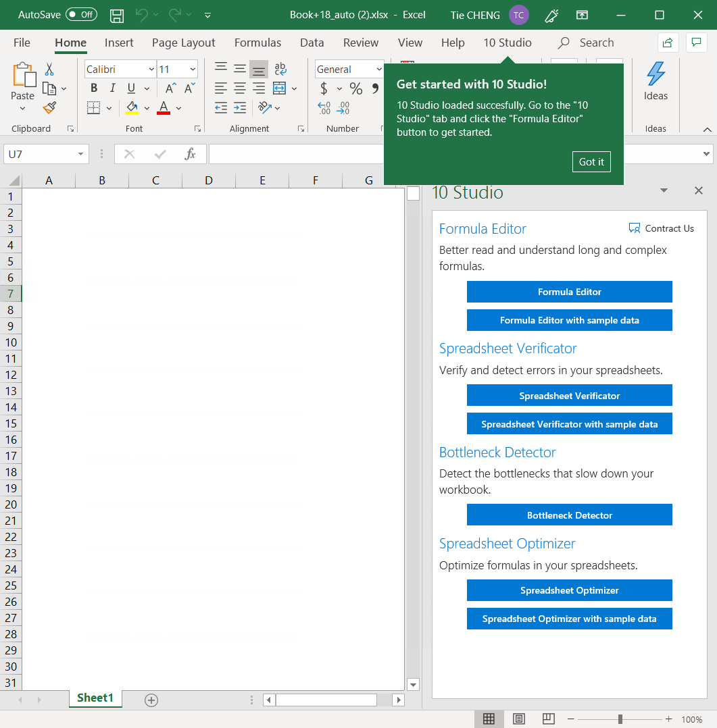The width and height of the screenshot is (717, 728).
Task: Collapse the ribbon with the up chevron
Action: [x=708, y=130]
